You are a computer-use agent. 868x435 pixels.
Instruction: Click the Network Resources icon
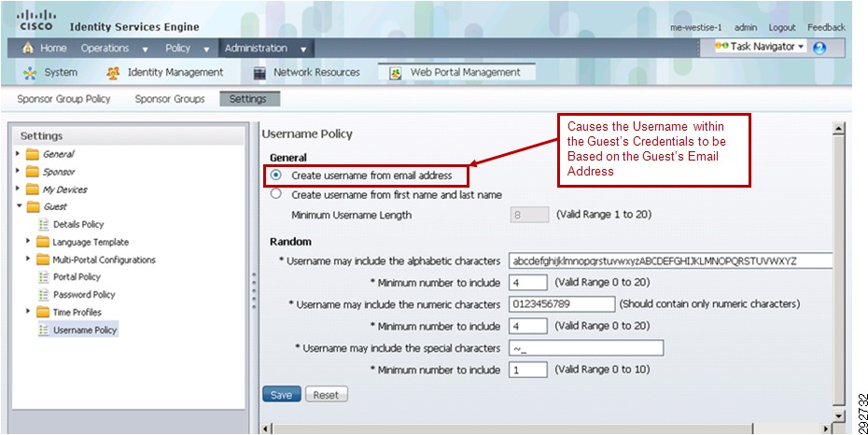[259, 73]
